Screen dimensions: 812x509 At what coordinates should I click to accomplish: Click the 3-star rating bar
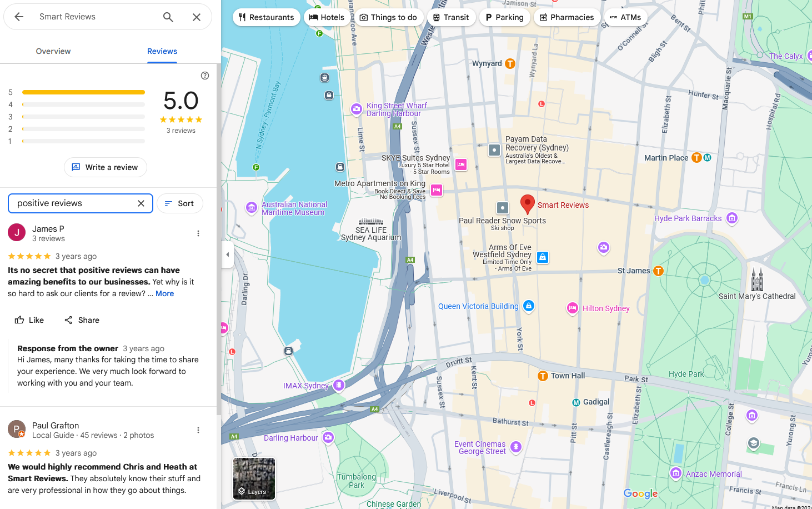(x=83, y=117)
